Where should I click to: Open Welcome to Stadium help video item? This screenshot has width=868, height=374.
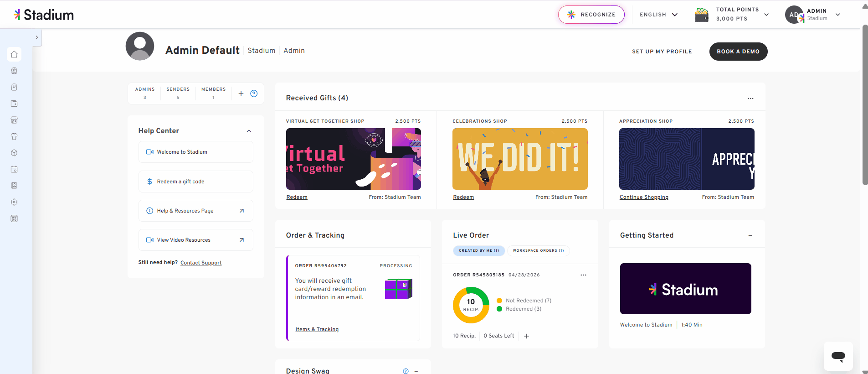[196, 152]
